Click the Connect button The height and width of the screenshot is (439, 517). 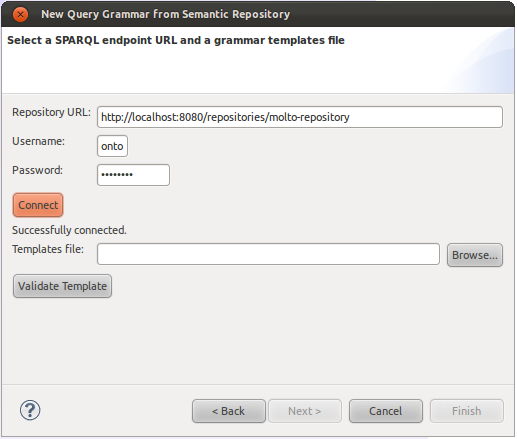[38, 205]
